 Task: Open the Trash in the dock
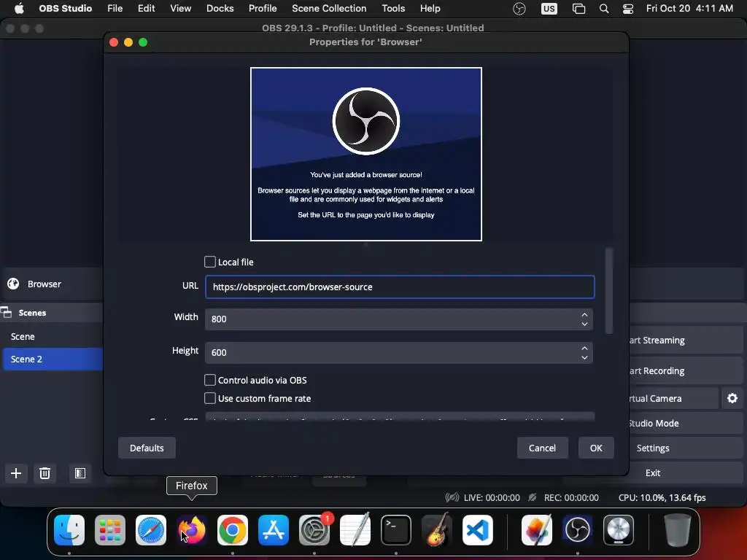(678, 530)
